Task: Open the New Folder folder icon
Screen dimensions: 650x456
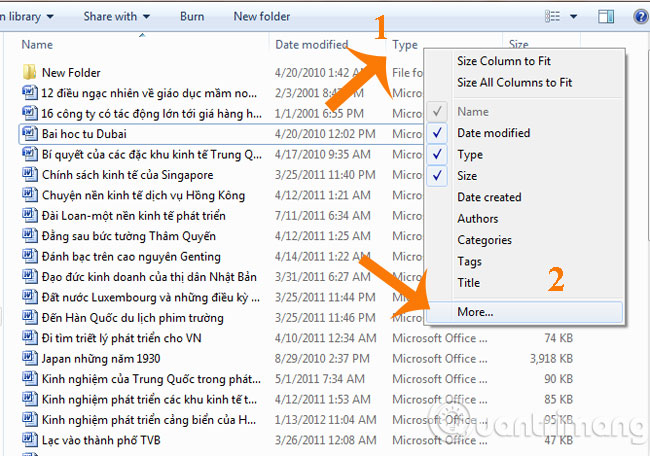Action: pos(29,72)
